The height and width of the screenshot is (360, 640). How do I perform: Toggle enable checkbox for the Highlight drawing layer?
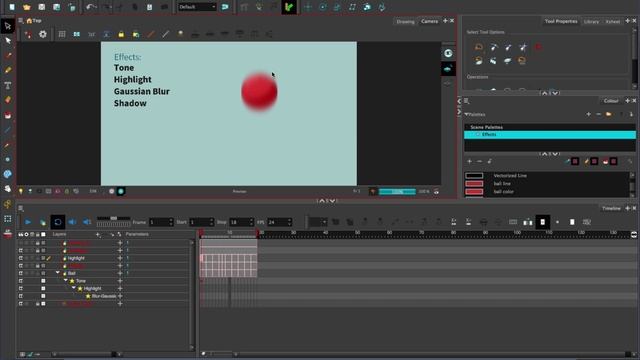tap(21, 258)
